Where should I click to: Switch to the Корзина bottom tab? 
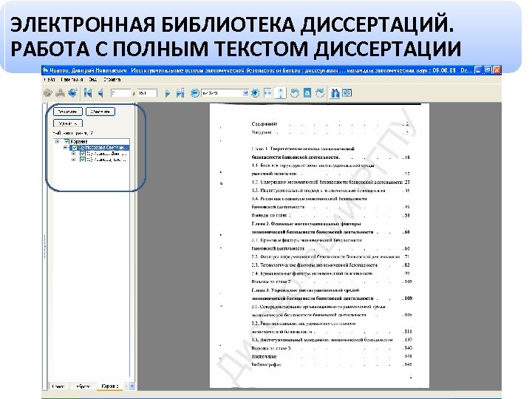tap(110, 386)
